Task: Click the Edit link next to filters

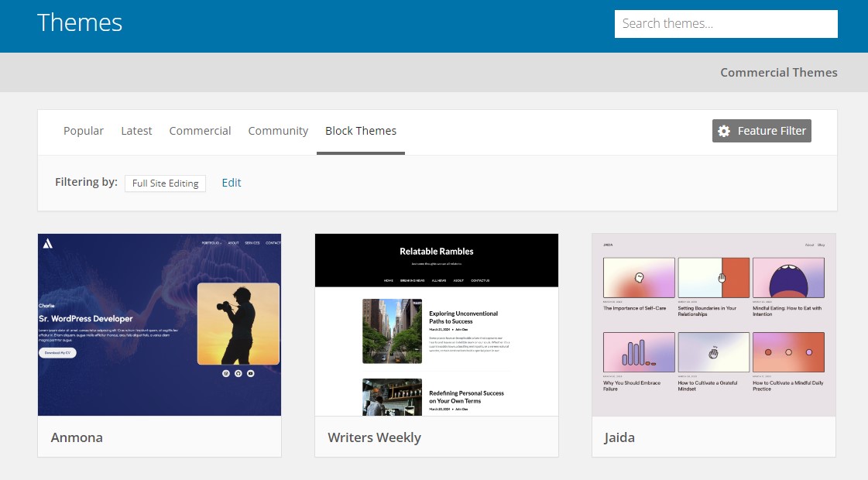Action: click(231, 183)
